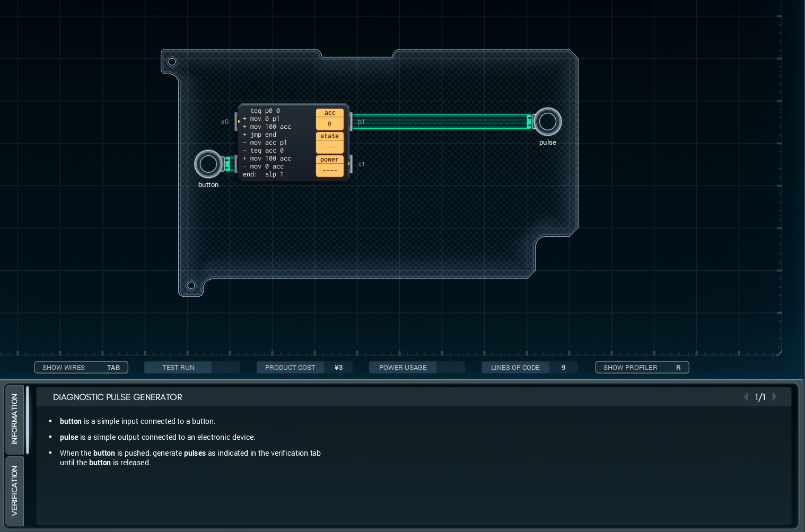Go to next page arrow
The height and width of the screenshot is (532, 805).
tap(774, 397)
